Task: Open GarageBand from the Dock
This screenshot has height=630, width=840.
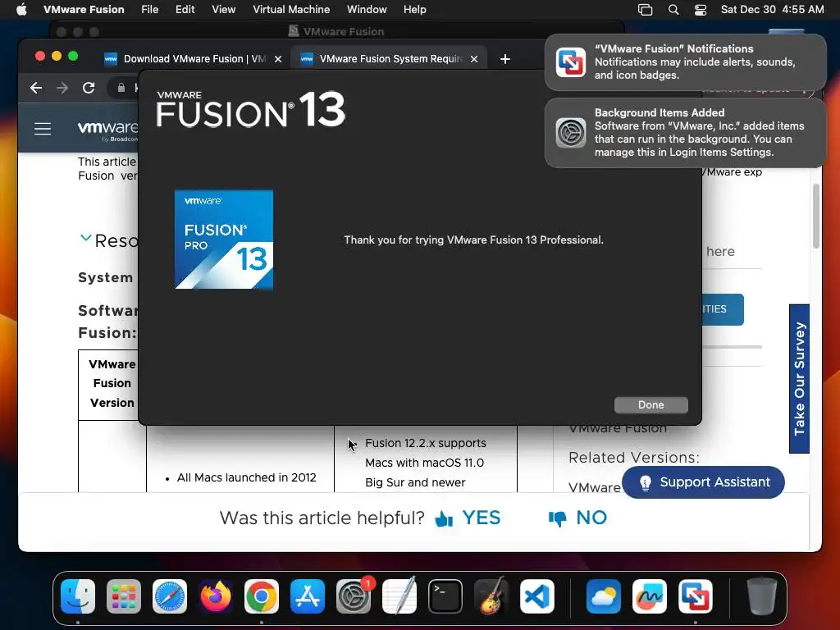Action: pyautogui.click(x=491, y=596)
